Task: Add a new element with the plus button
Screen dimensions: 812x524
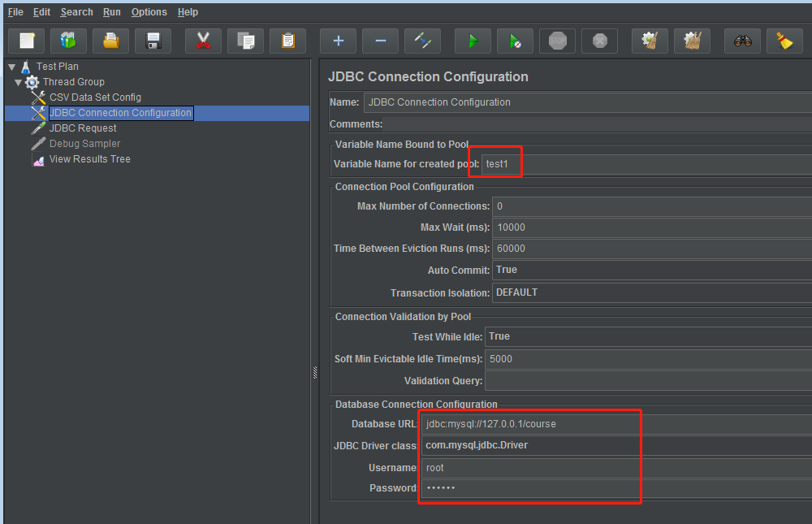Action: 337,41
